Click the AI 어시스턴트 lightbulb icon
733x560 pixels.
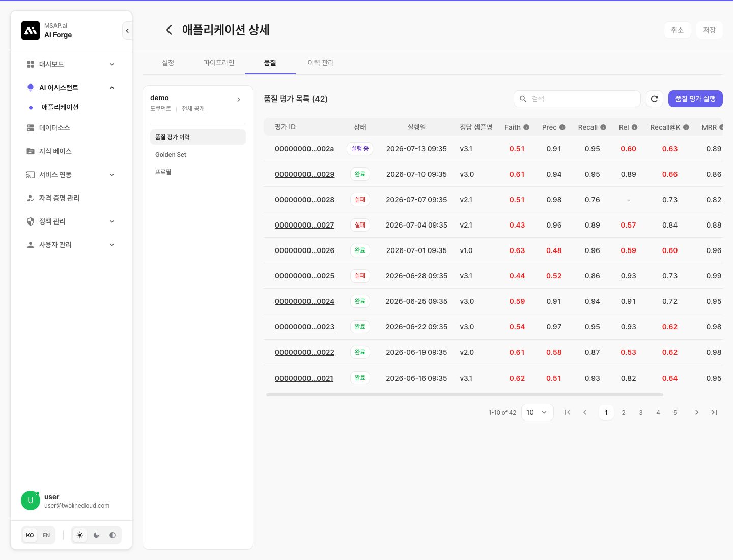point(31,88)
